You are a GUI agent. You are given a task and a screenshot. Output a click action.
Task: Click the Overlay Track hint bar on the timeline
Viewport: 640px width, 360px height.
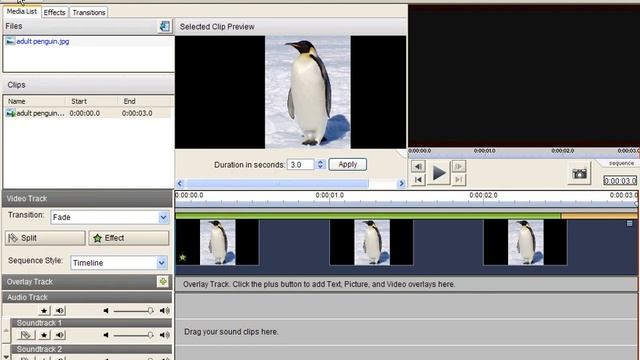pos(406,284)
